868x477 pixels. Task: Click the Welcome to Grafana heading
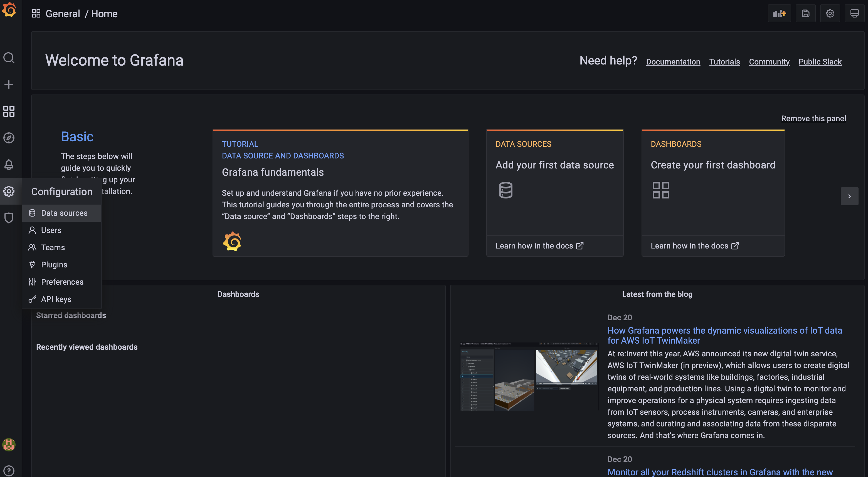tap(114, 60)
